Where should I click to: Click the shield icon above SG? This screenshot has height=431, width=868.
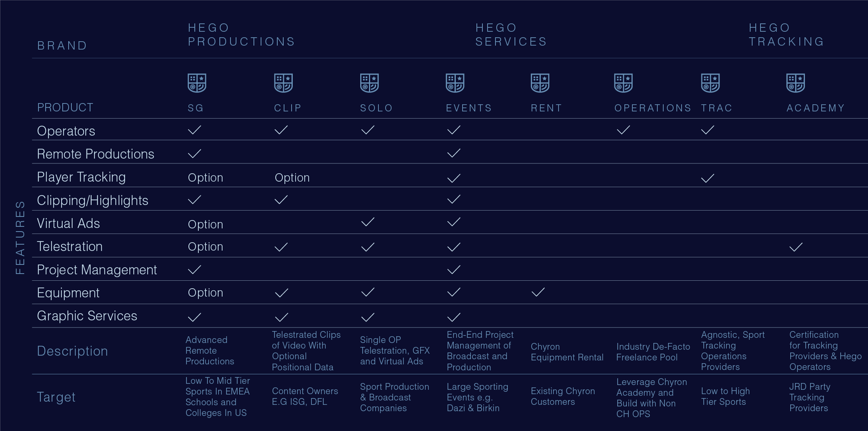pos(197,83)
